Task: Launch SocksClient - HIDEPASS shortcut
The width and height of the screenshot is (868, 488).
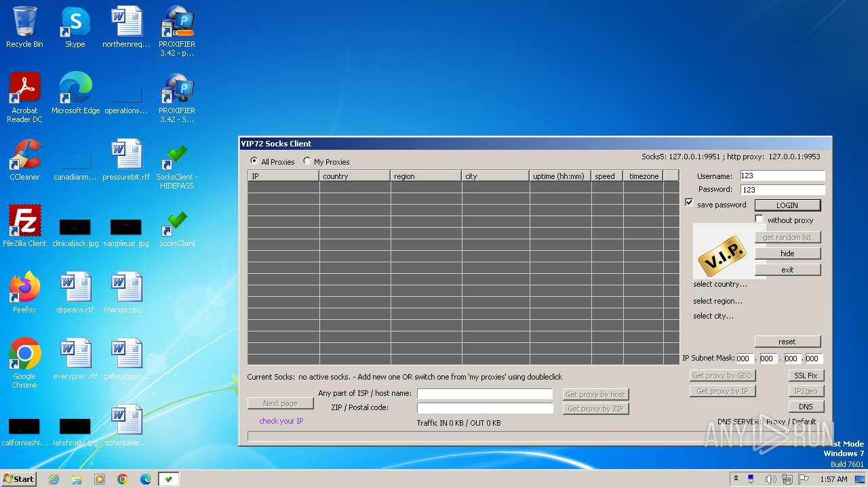Action: click(177, 164)
